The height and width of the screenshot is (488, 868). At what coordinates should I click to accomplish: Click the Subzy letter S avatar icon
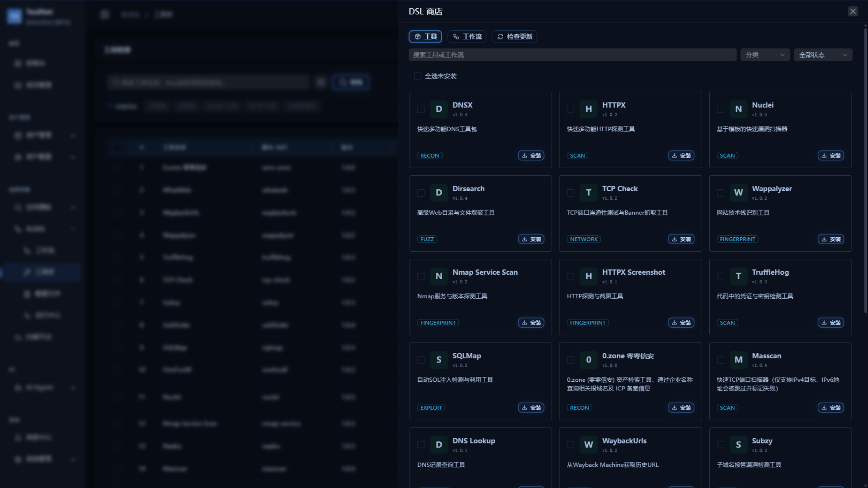[738, 445]
